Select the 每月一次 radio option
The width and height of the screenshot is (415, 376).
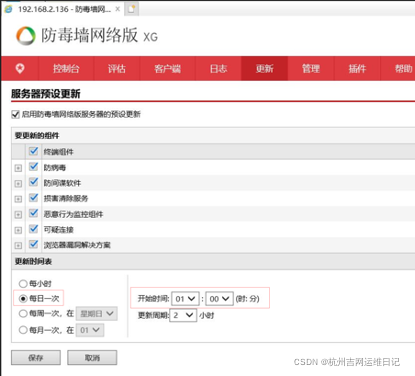coord(23,330)
